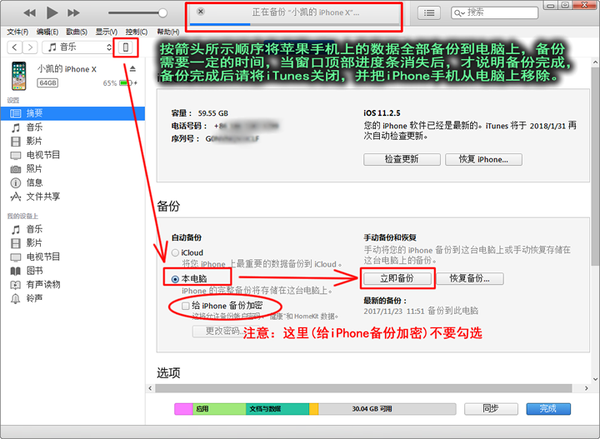Open the 音乐 media type dropdown
The width and height of the screenshot is (600, 439).
[78, 47]
